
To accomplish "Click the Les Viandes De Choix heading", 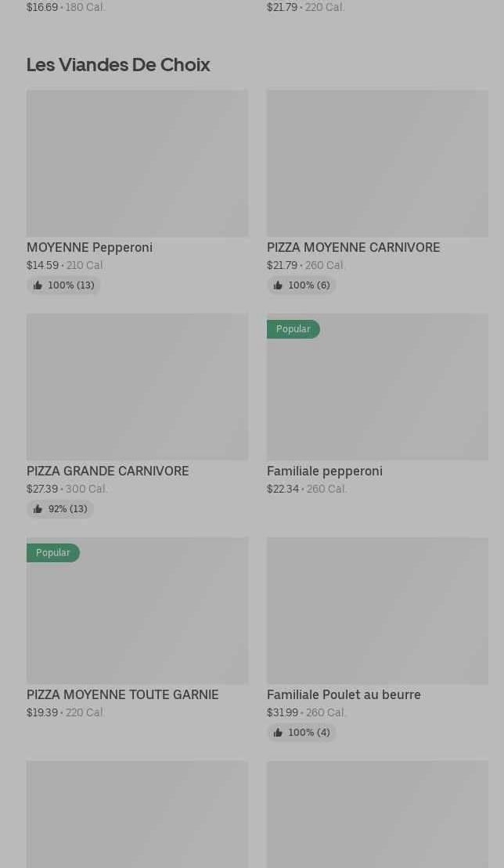I will 118,64.
